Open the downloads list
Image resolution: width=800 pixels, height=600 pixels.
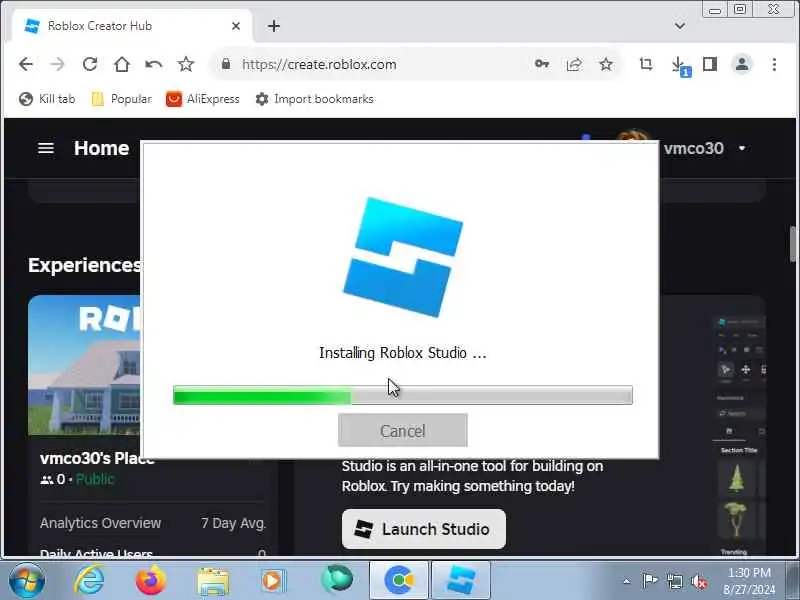point(679,65)
